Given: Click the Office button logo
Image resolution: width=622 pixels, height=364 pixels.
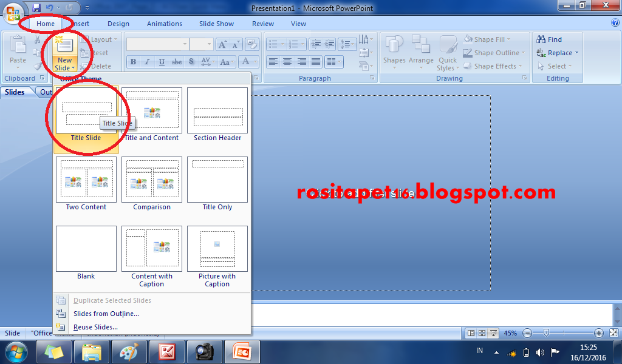Looking at the screenshot, I should [13, 13].
